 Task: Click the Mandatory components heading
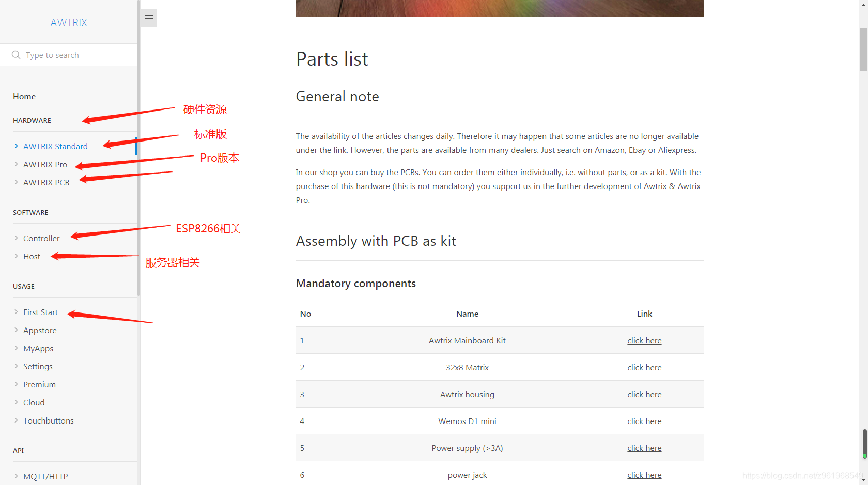pyautogui.click(x=355, y=283)
